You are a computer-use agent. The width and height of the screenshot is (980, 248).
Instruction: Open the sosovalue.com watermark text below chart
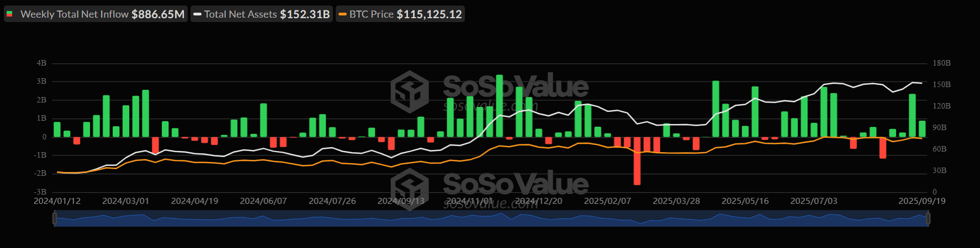coord(490,204)
